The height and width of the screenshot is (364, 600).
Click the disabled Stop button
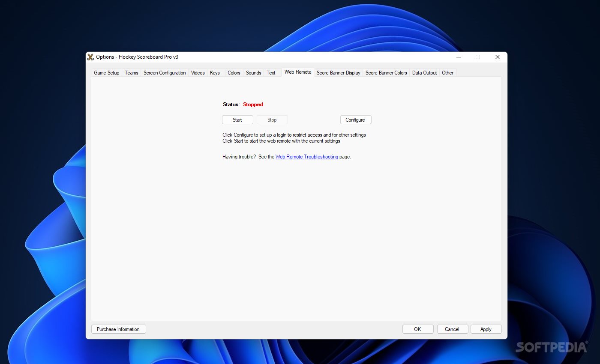(272, 120)
